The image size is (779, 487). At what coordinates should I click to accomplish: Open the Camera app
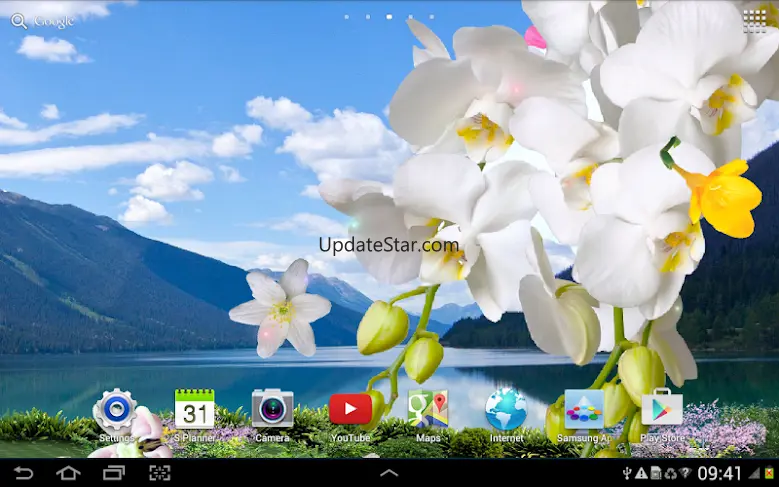tap(272, 415)
